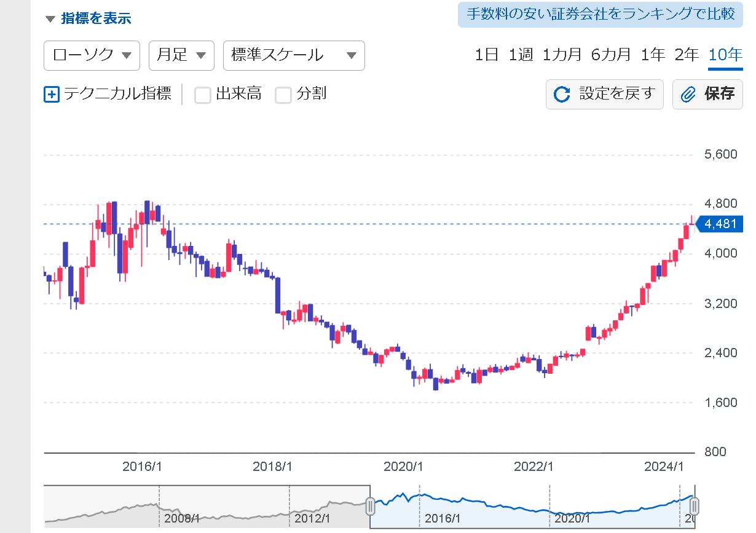756x533 pixels.
Task: Open the ローソク chart type dropdown
Action: coord(92,55)
